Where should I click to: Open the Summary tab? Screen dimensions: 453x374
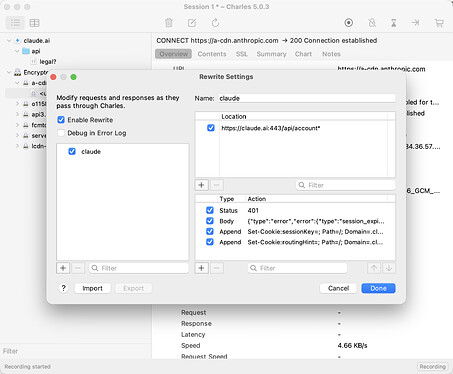pos(271,54)
